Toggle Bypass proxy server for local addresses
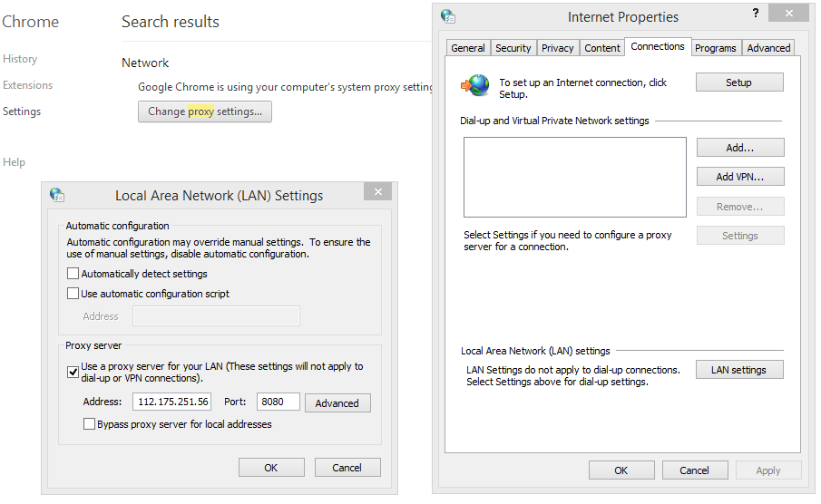Image resolution: width=821 pixels, height=504 pixels. [x=89, y=424]
